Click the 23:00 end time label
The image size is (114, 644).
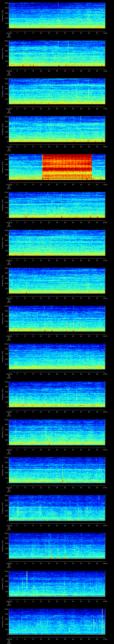(x=105, y=336)
